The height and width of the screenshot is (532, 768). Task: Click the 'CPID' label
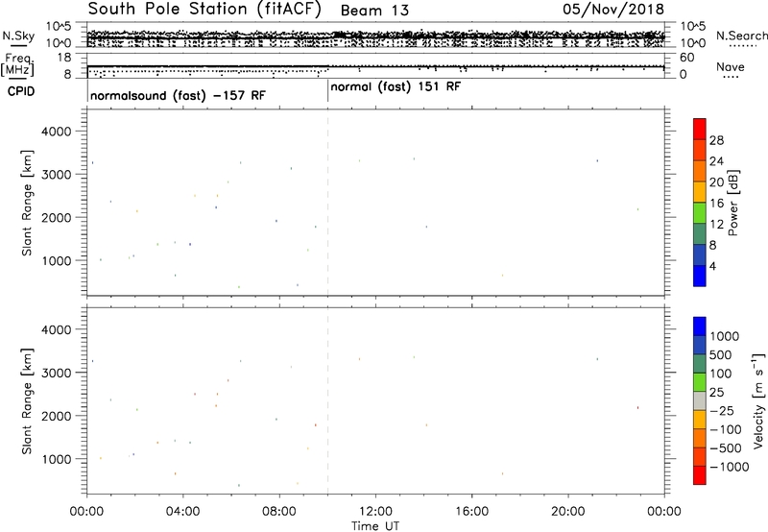click(21, 91)
